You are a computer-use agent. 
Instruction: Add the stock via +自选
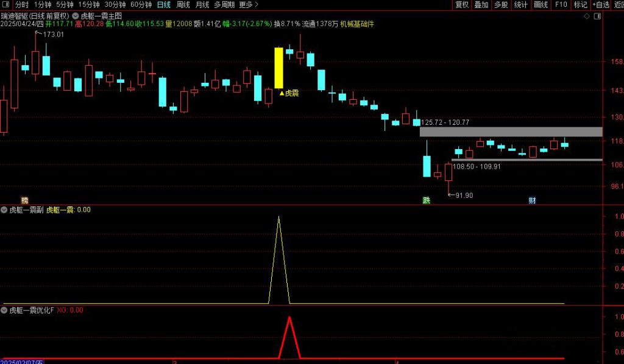click(600, 4)
